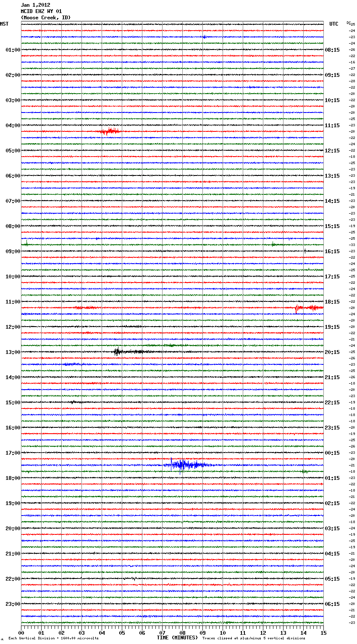Image resolution: width=357 pixels, height=644 pixels.
Task: Click the '03' minute tick on the time axis
Action: (x=81, y=633)
